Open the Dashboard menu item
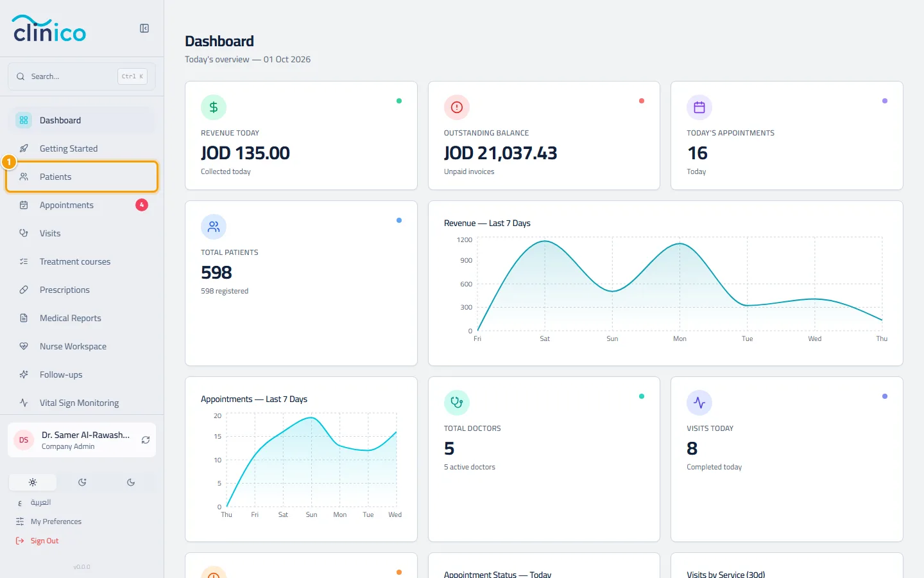 pos(81,120)
